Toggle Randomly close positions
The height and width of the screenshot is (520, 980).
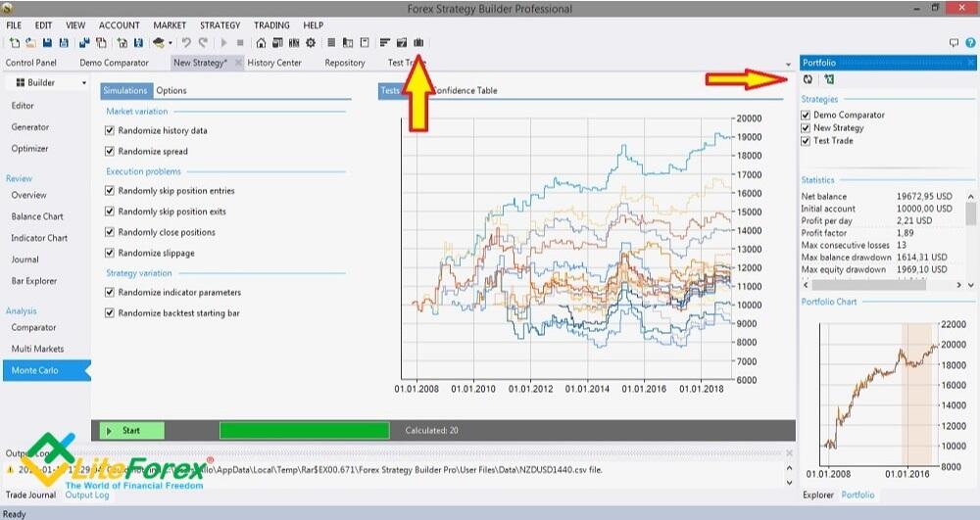pos(110,231)
